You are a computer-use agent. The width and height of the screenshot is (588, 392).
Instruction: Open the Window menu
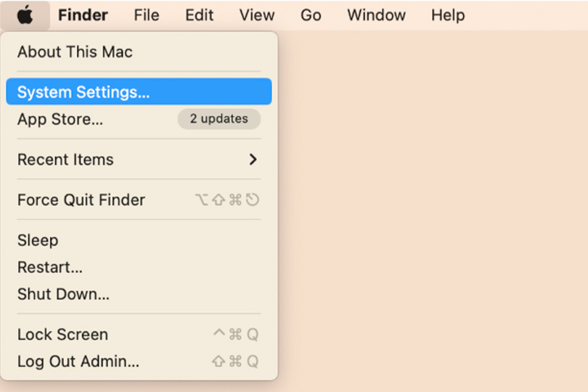click(x=376, y=15)
